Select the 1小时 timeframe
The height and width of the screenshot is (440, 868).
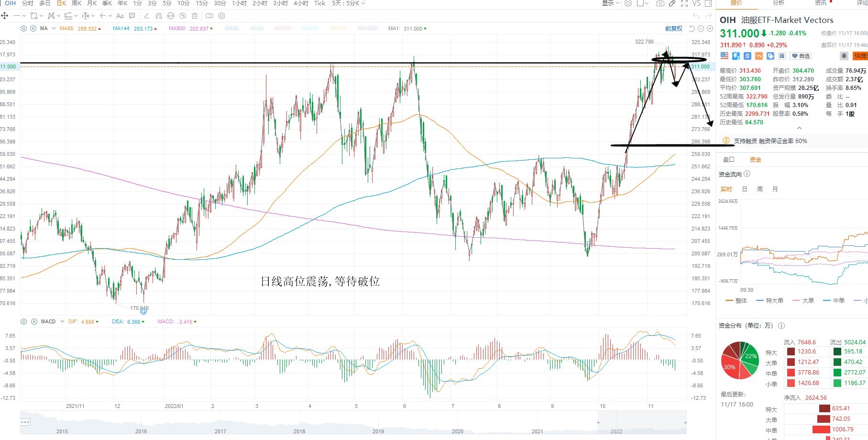coord(239,3)
